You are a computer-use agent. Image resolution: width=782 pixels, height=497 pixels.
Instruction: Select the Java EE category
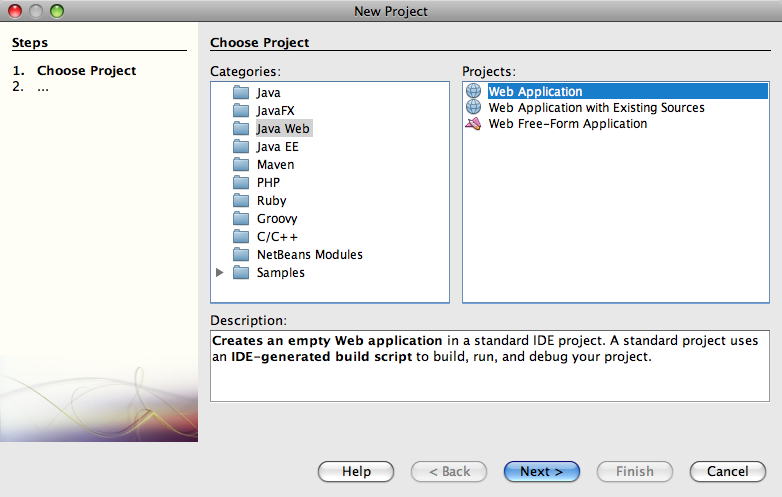point(277,147)
